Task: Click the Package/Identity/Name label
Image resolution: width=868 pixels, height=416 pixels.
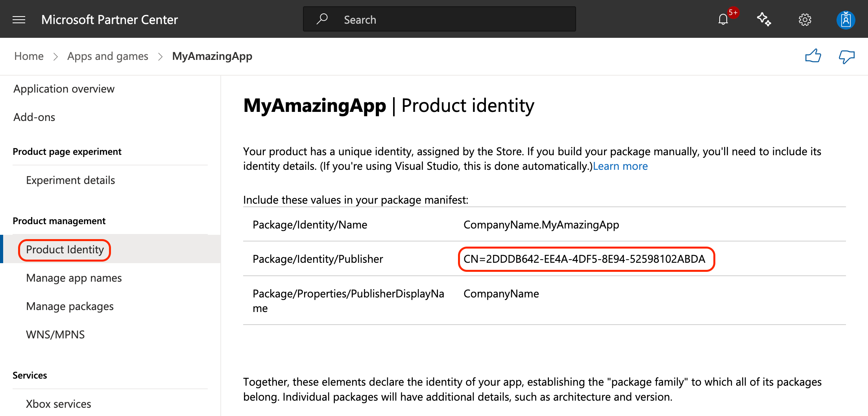Action: pos(310,225)
